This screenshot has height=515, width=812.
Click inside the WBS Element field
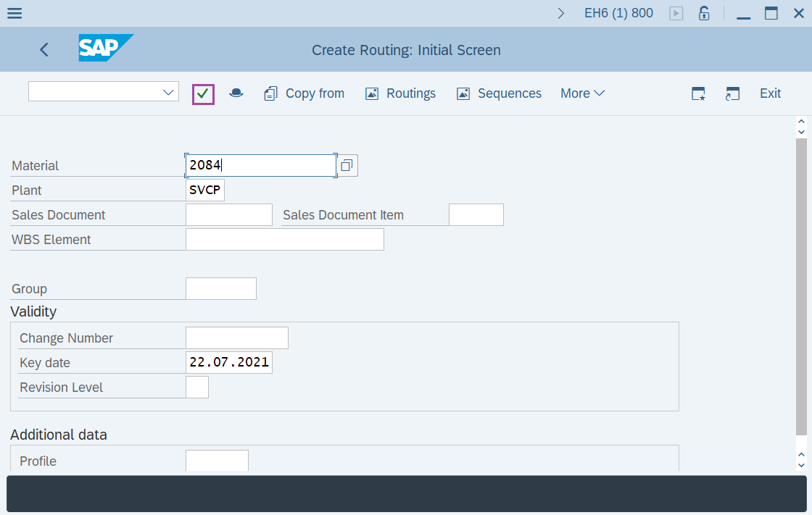point(284,239)
